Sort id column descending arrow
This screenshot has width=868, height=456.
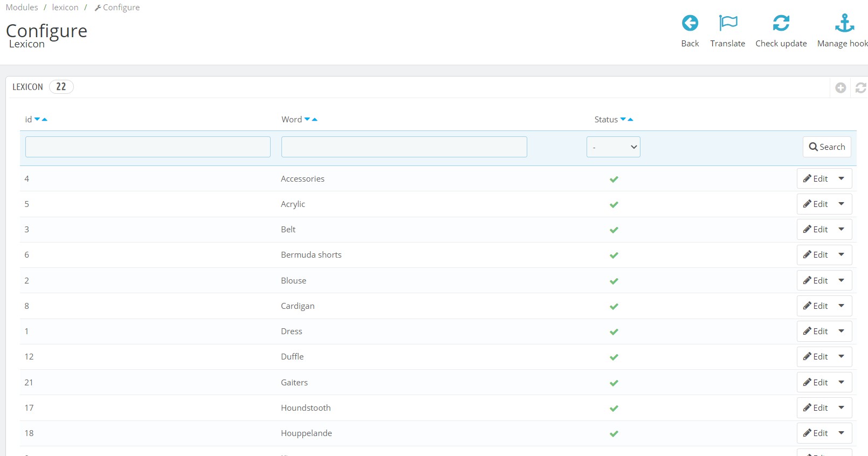click(37, 120)
